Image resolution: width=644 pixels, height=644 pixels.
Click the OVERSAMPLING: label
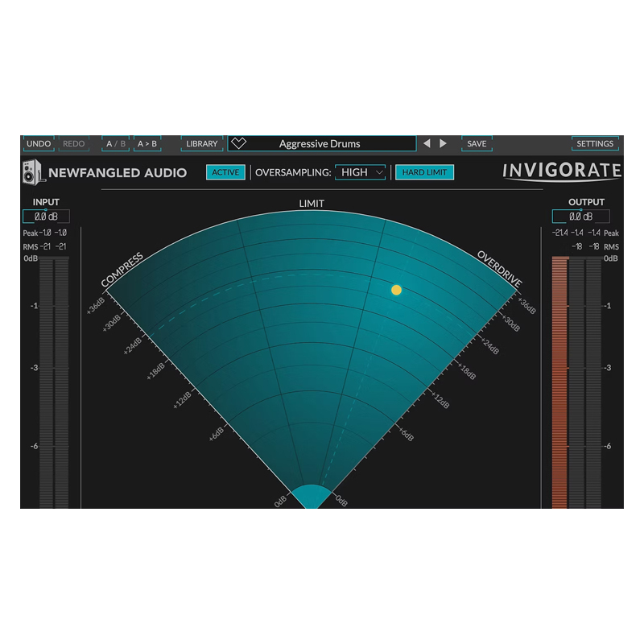pyautogui.click(x=293, y=172)
